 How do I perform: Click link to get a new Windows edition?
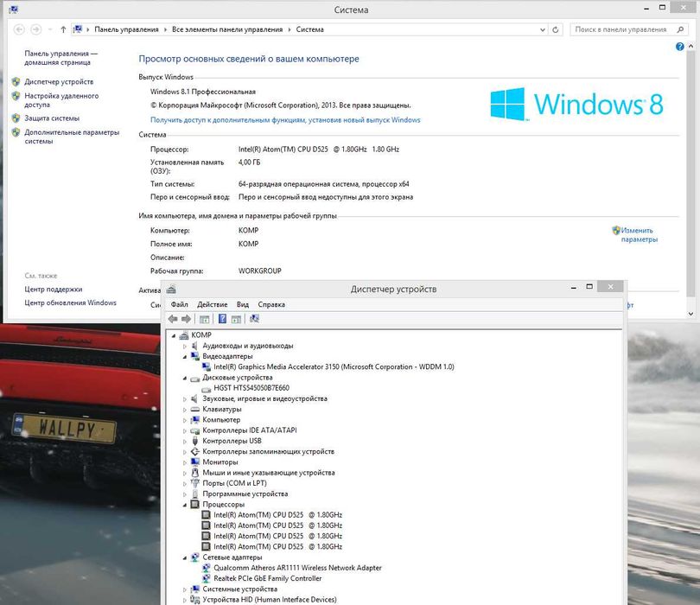pos(285,120)
